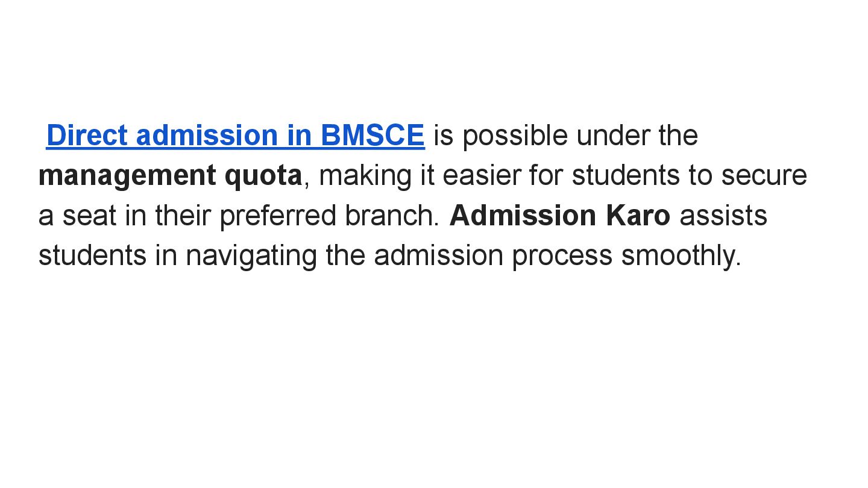The width and height of the screenshot is (868, 488).
Task: Click the word "Direct" in the hyperlink
Action: [x=87, y=136]
